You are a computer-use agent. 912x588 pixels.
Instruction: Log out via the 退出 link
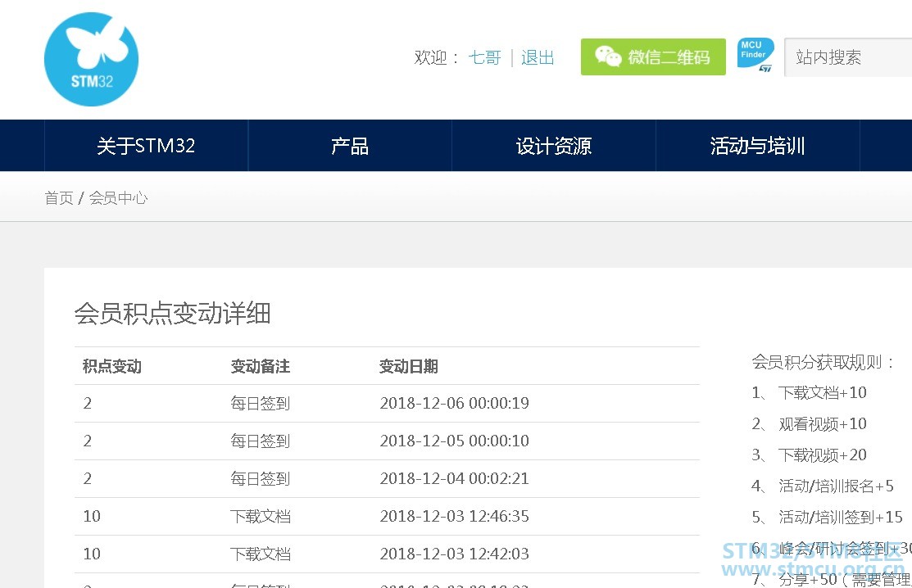pyautogui.click(x=538, y=57)
